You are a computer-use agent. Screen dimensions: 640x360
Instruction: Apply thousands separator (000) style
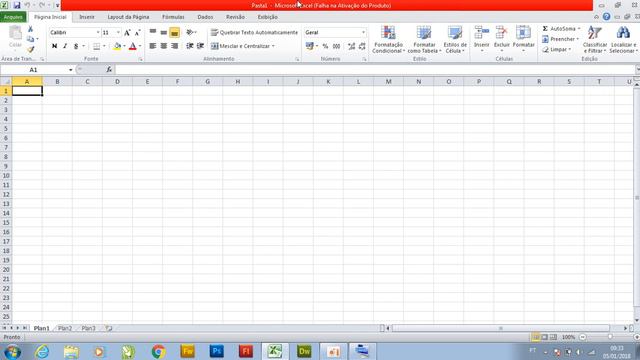(x=336, y=47)
